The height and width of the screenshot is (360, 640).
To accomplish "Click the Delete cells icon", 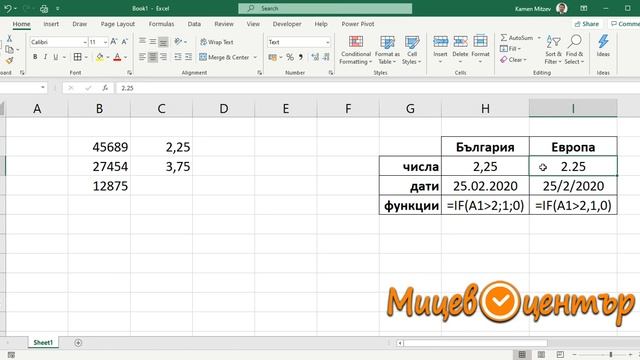I will 460,41.
